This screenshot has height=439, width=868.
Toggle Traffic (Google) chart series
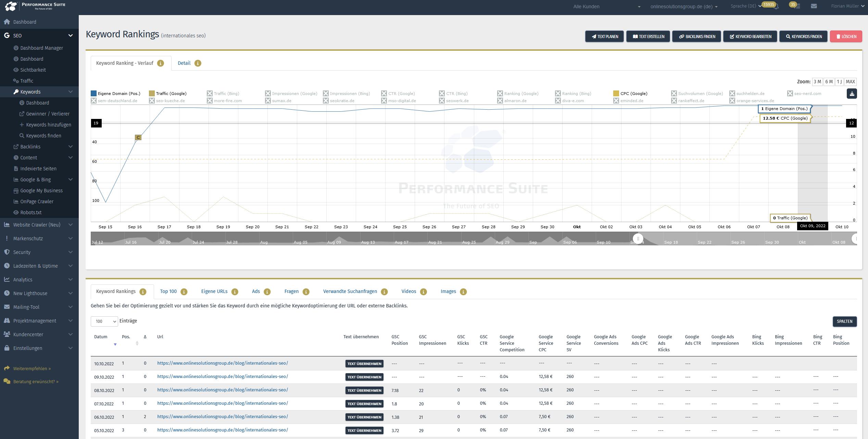point(168,94)
